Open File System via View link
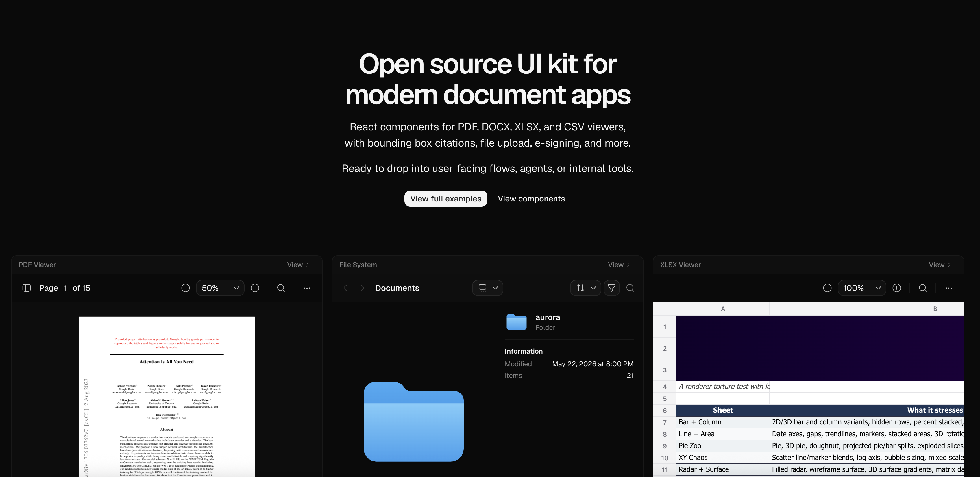 619,265
